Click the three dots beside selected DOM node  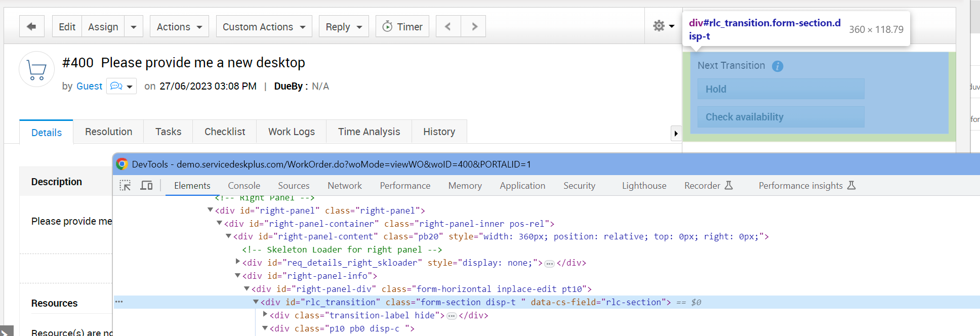click(x=119, y=302)
